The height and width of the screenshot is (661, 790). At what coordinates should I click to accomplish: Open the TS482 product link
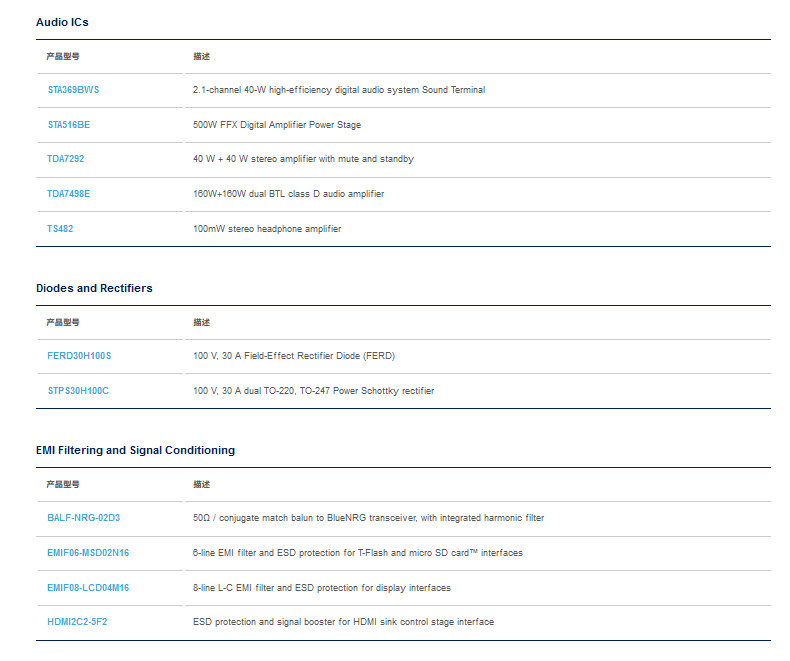60,229
